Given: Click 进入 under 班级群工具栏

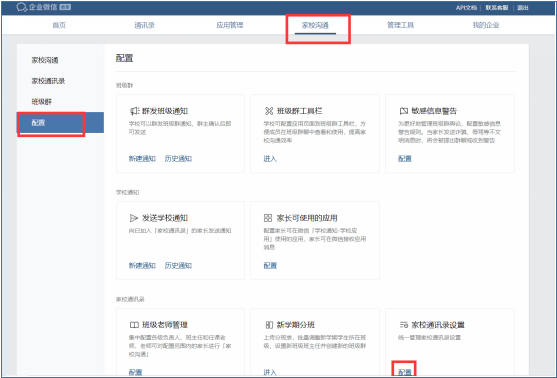Looking at the screenshot, I should tap(270, 159).
